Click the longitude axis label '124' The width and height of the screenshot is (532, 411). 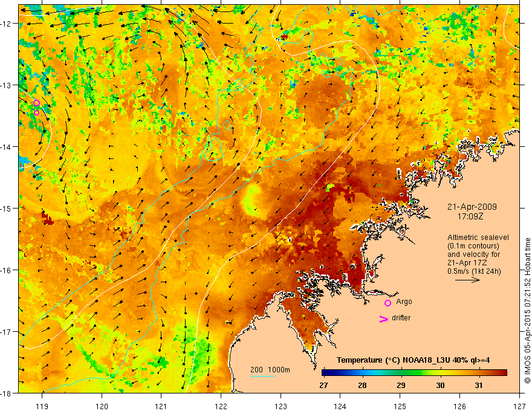tap(340, 406)
